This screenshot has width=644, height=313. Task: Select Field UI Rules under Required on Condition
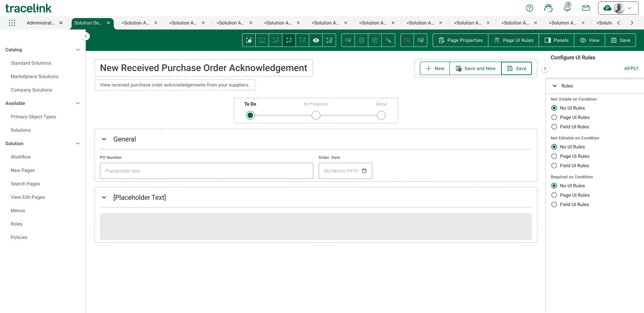[x=554, y=204]
